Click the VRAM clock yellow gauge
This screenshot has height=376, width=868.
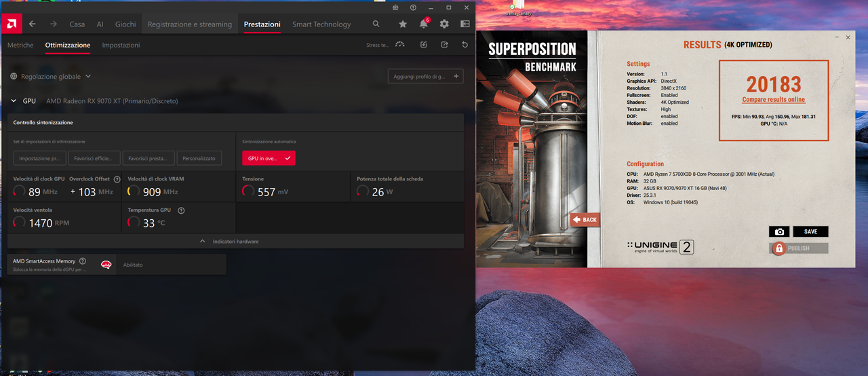click(134, 191)
